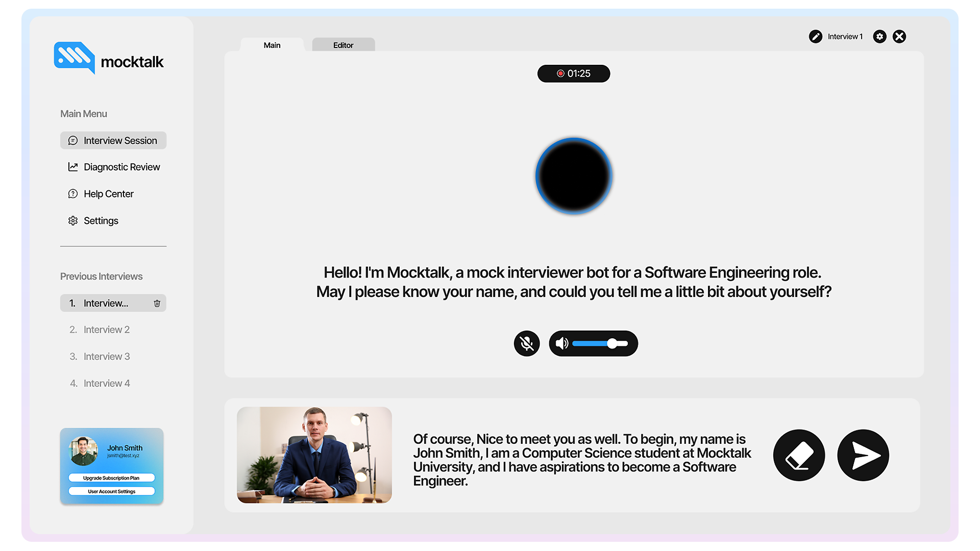This screenshot has width=980, height=551.
Task: Click the Help Center question mark icon
Action: [x=73, y=194]
